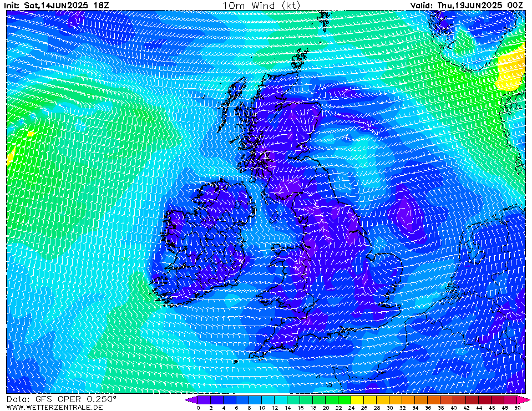Click the 40–42 kt red legend swatch

pyautogui.click(x=460, y=400)
